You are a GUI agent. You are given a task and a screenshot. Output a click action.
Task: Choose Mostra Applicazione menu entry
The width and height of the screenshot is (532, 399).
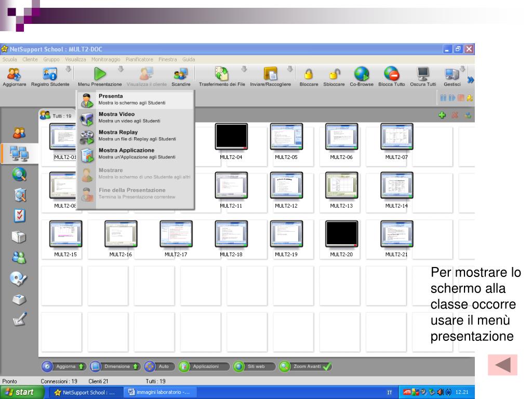[x=136, y=153]
